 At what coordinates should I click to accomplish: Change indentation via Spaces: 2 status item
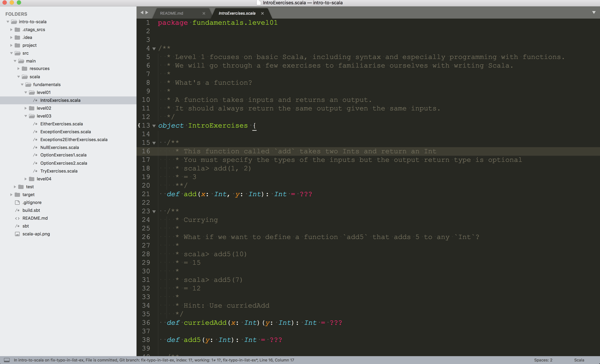coord(543,360)
